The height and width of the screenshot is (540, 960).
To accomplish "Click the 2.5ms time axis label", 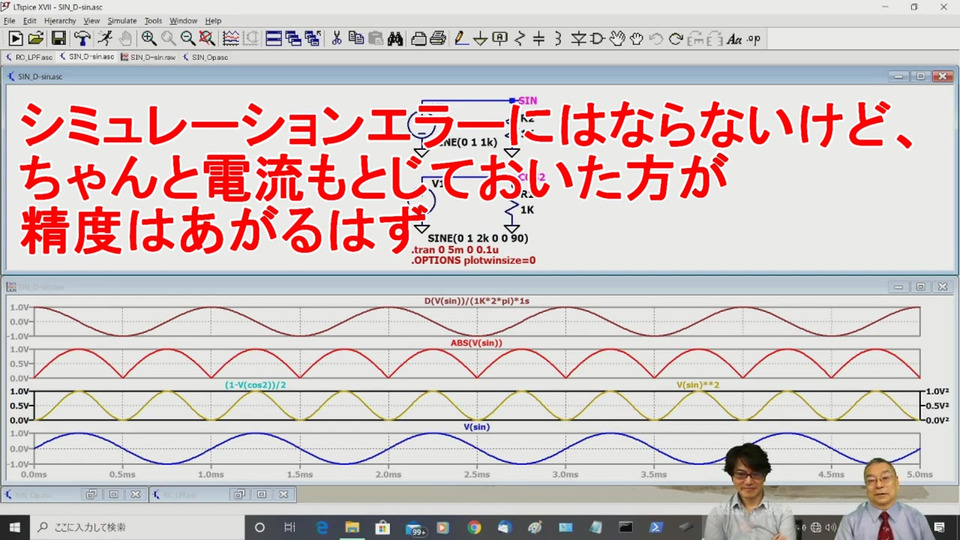I will click(x=476, y=474).
